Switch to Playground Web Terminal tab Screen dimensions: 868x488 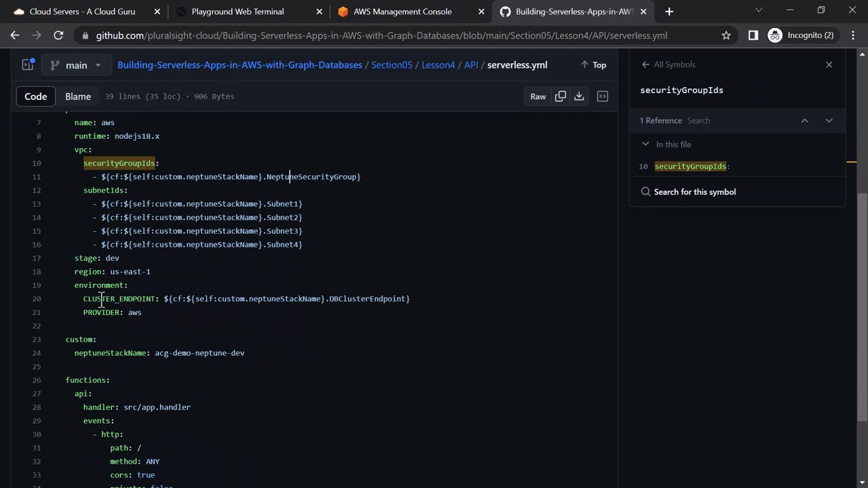[237, 12]
